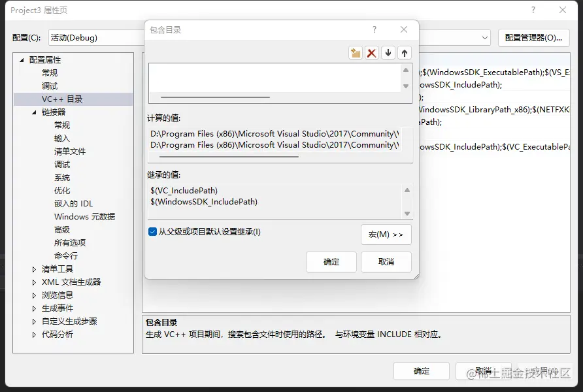Collapse the 配置属性 tree node

pos(22,60)
